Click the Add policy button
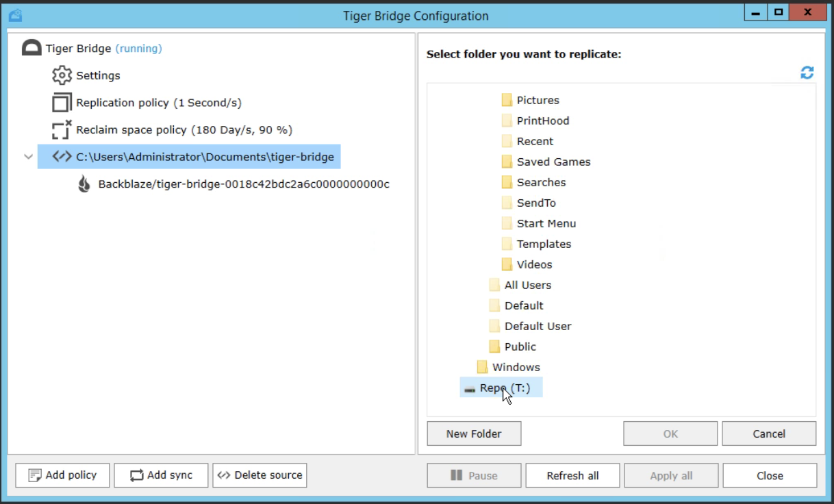834x504 pixels. click(x=62, y=475)
